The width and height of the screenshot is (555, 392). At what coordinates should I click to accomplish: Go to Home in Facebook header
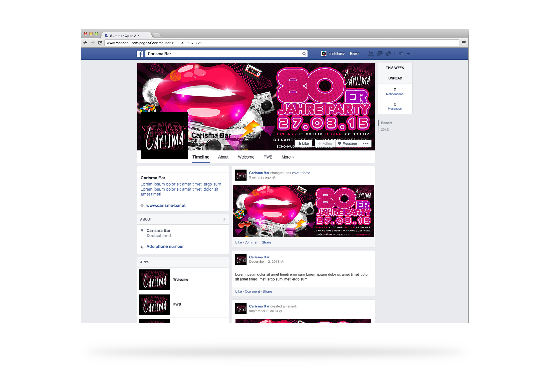coord(354,54)
